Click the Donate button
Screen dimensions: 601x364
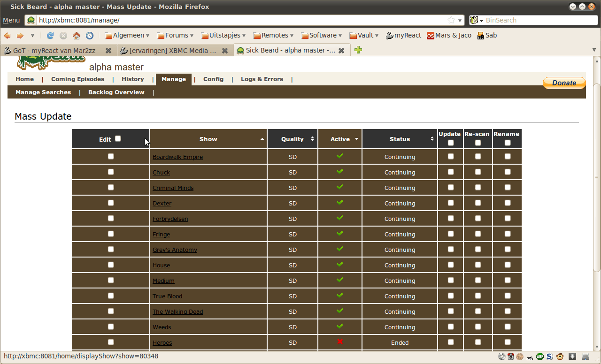point(564,83)
